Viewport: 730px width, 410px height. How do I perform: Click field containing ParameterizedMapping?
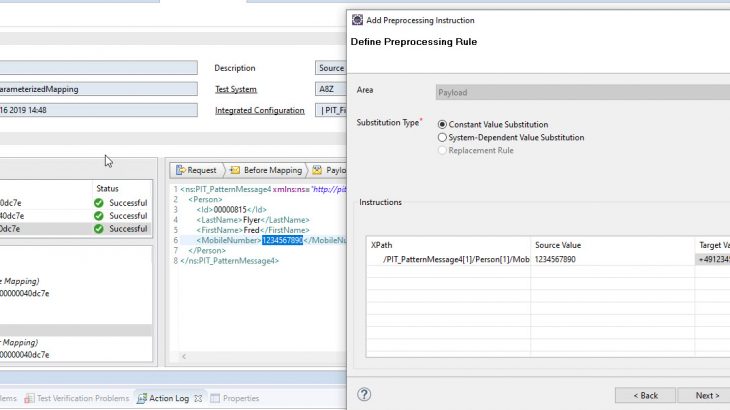click(99, 89)
